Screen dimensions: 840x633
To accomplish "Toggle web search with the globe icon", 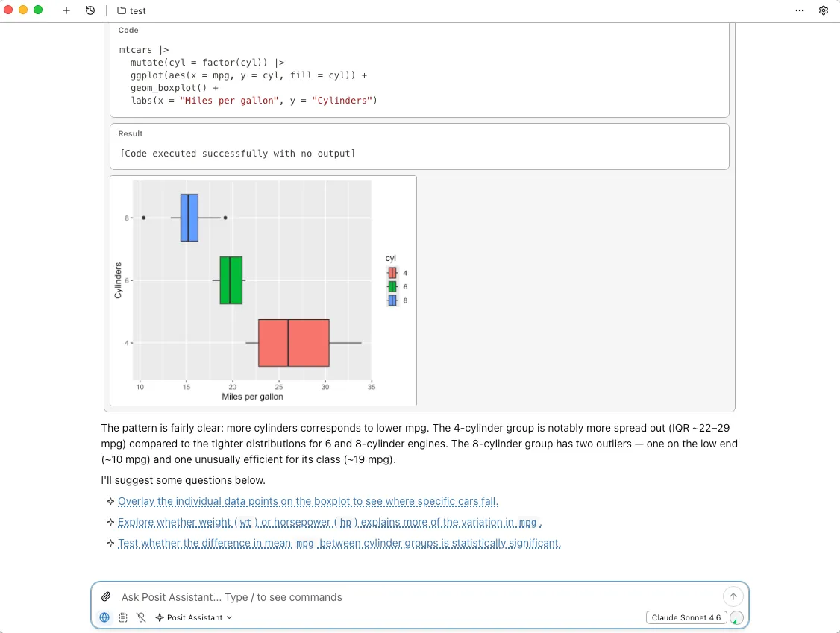I will pyautogui.click(x=104, y=617).
